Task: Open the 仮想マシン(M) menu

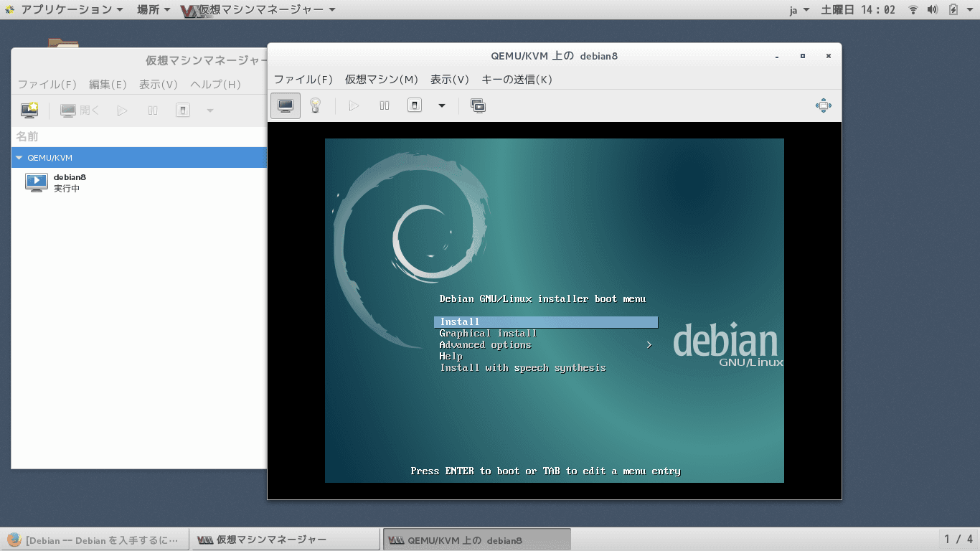Action: [x=381, y=80]
